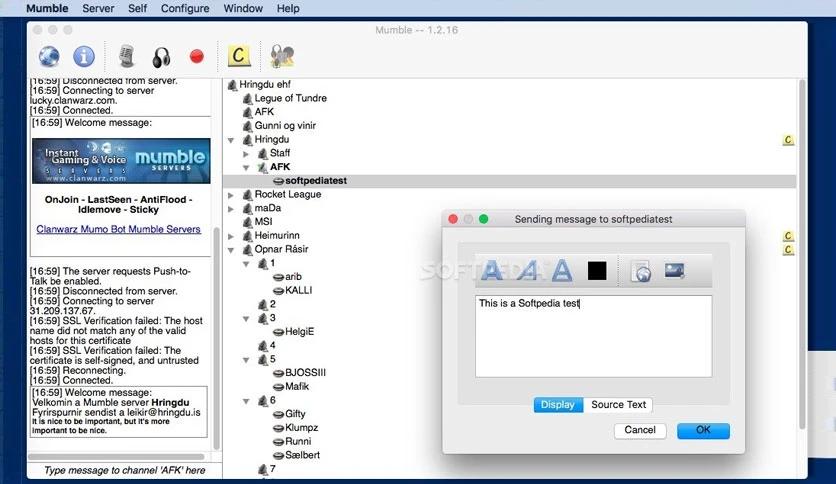Collapse channel 6

click(246, 401)
